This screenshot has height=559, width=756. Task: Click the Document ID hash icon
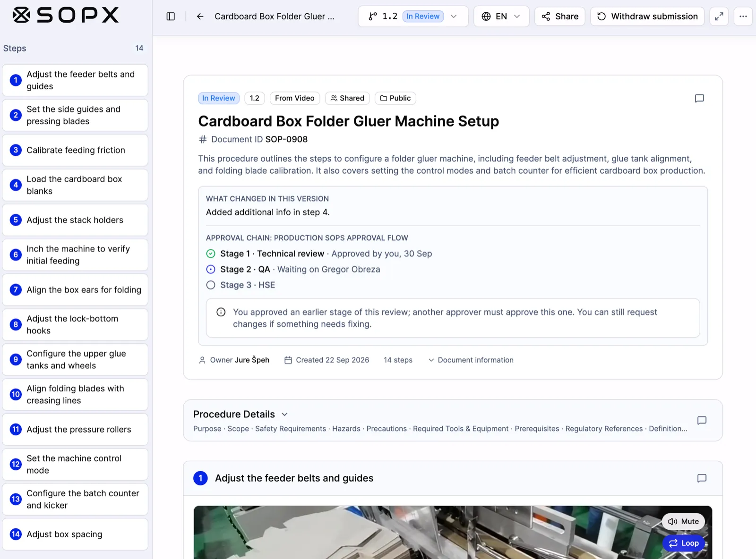click(x=203, y=139)
